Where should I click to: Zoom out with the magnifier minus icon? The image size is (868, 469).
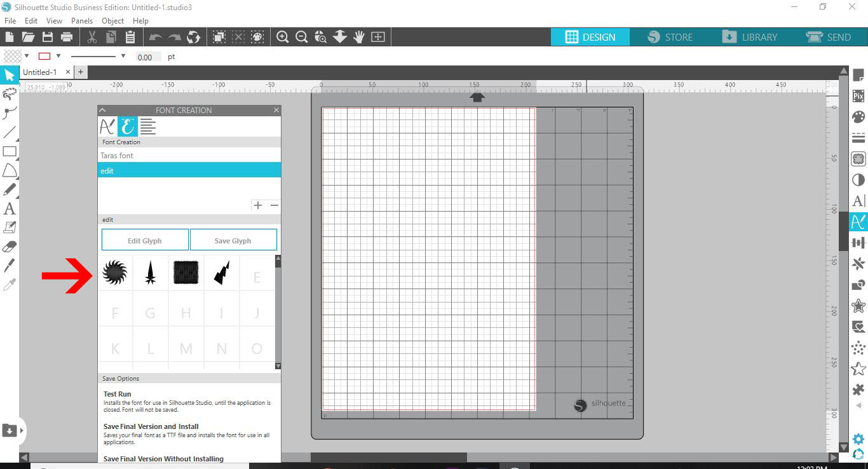(x=302, y=37)
